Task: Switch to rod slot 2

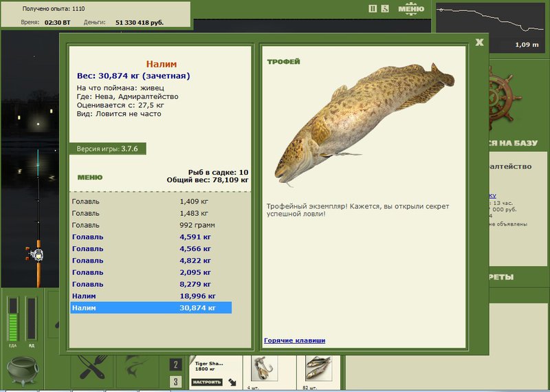Action: [175, 364]
